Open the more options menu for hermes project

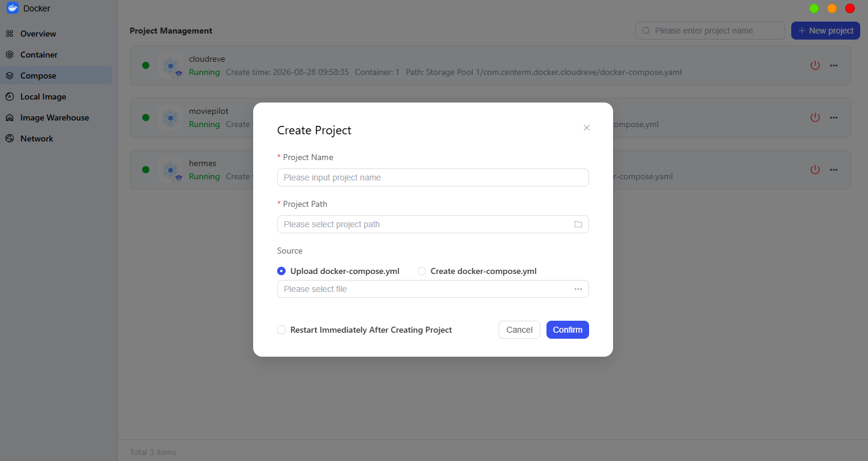(834, 170)
